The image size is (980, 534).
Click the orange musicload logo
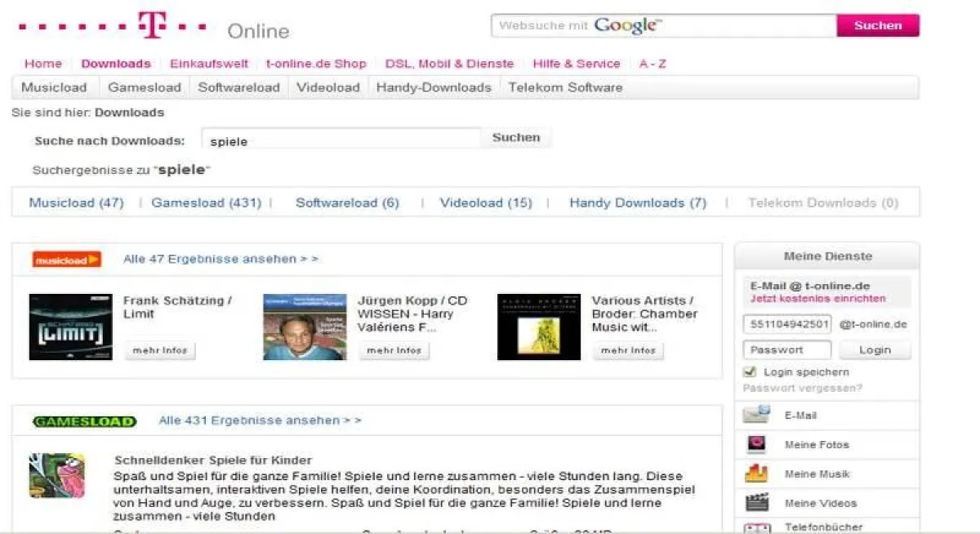coord(67,260)
